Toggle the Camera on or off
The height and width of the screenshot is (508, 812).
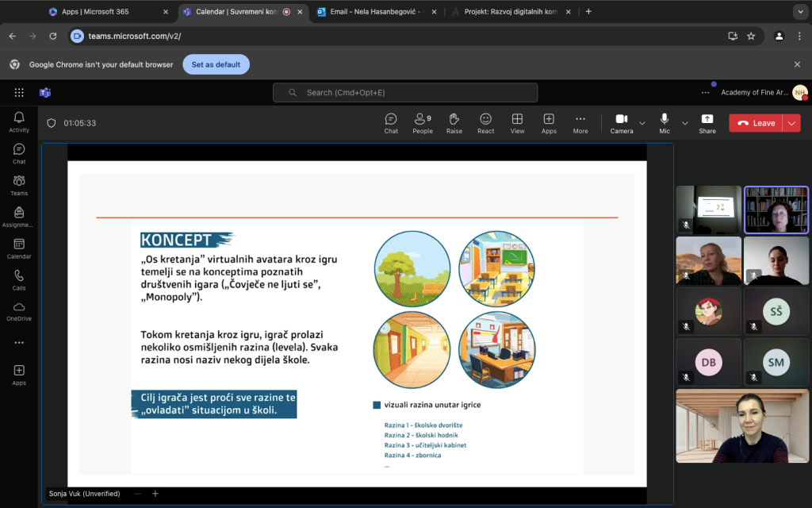622,123
